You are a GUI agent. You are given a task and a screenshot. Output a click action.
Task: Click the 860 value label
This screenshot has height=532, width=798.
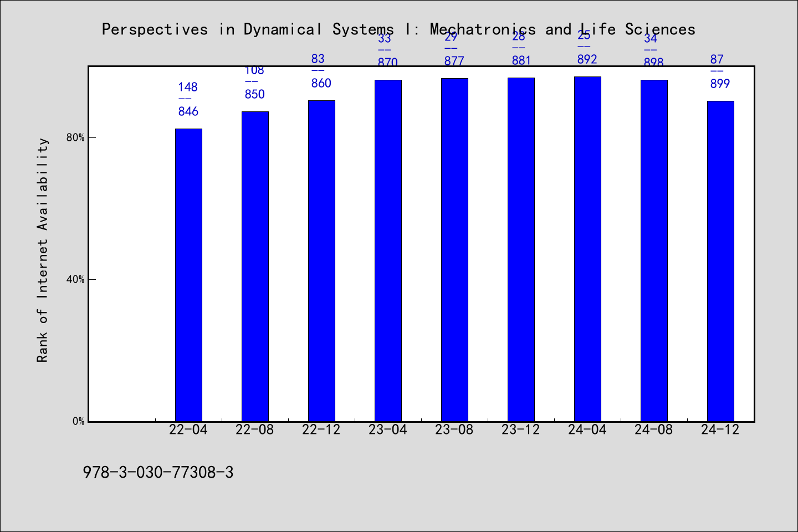click(321, 83)
